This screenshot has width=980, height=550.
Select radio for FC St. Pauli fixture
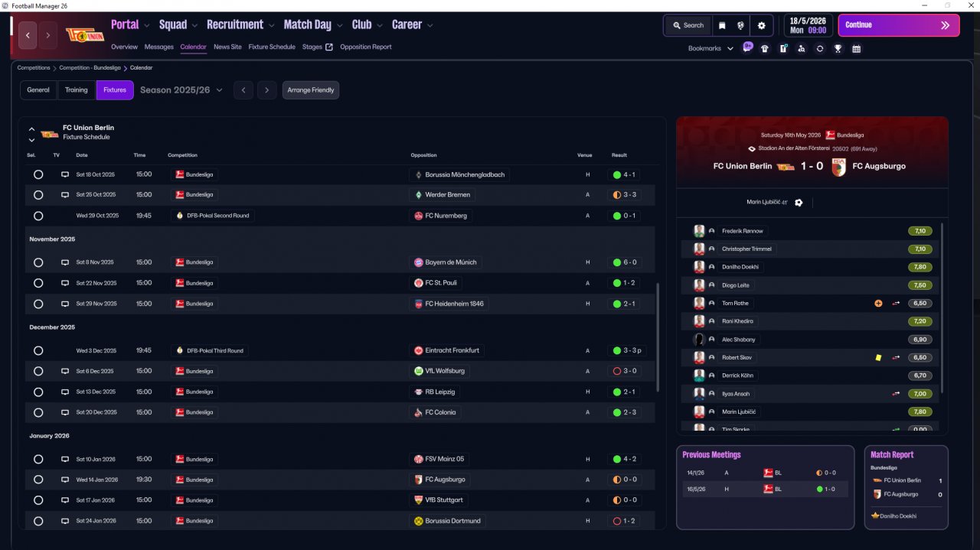click(38, 283)
